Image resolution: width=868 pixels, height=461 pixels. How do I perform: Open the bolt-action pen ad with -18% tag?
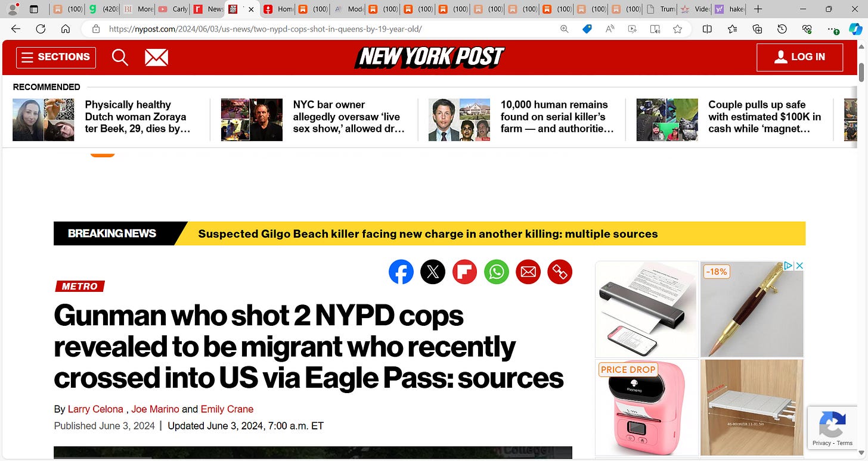[752, 309]
